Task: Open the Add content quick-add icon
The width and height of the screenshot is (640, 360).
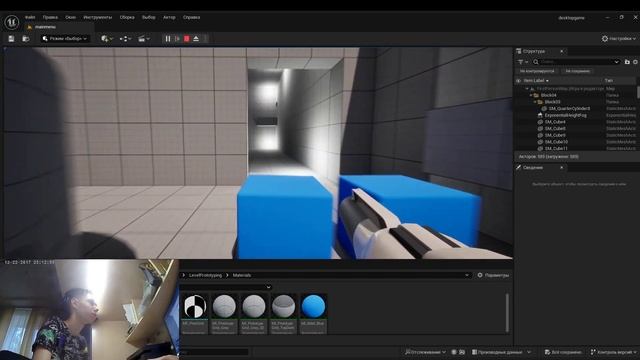Action: click(107, 39)
